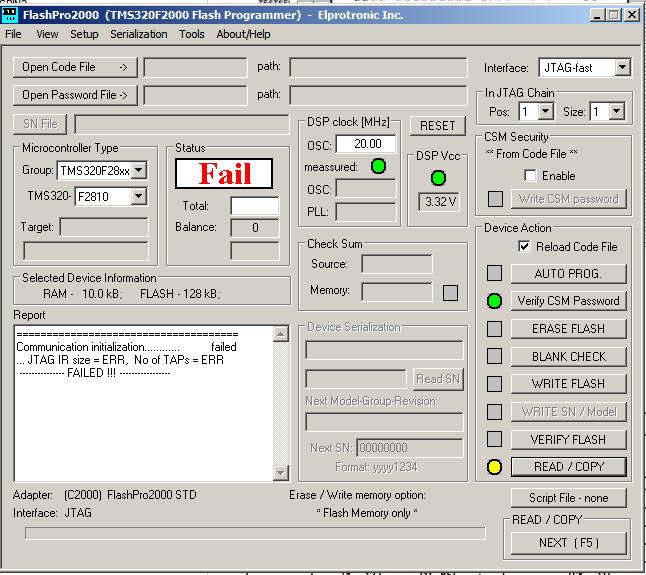
Task: Click the READ / COPY button
Action: (569, 467)
